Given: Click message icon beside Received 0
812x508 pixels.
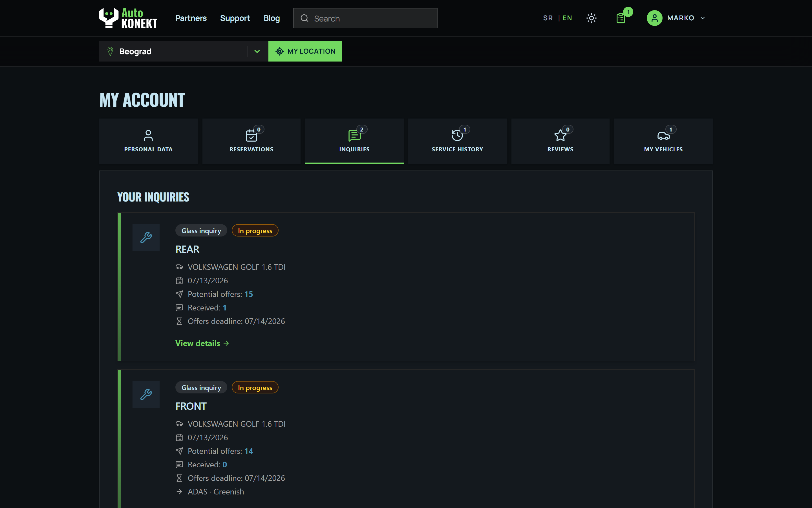Looking at the screenshot, I should tap(179, 464).
